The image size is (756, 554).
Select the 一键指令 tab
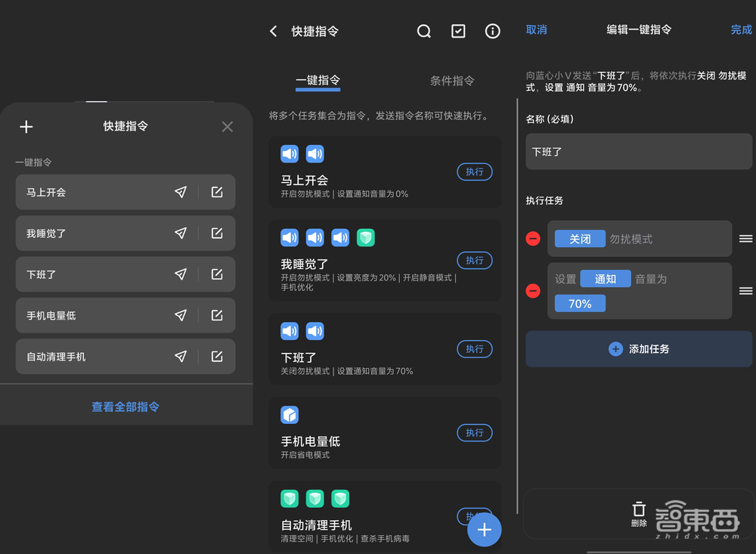pos(318,80)
